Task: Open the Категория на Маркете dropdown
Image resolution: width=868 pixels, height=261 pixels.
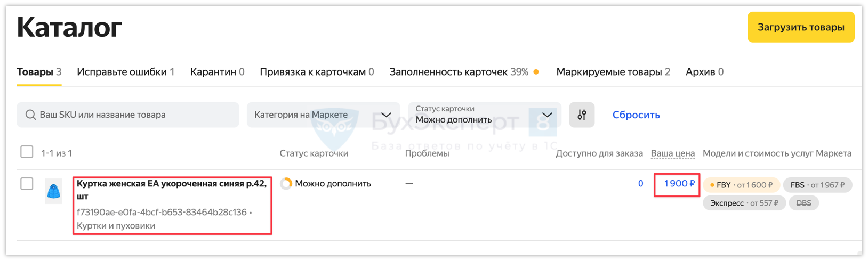Action: (323, 115)
